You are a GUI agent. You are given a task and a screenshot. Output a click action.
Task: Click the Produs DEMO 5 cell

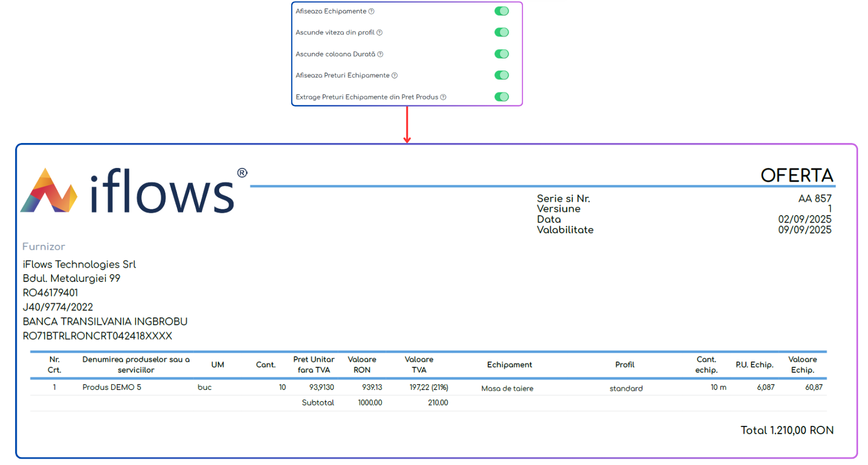pos(112,387)
